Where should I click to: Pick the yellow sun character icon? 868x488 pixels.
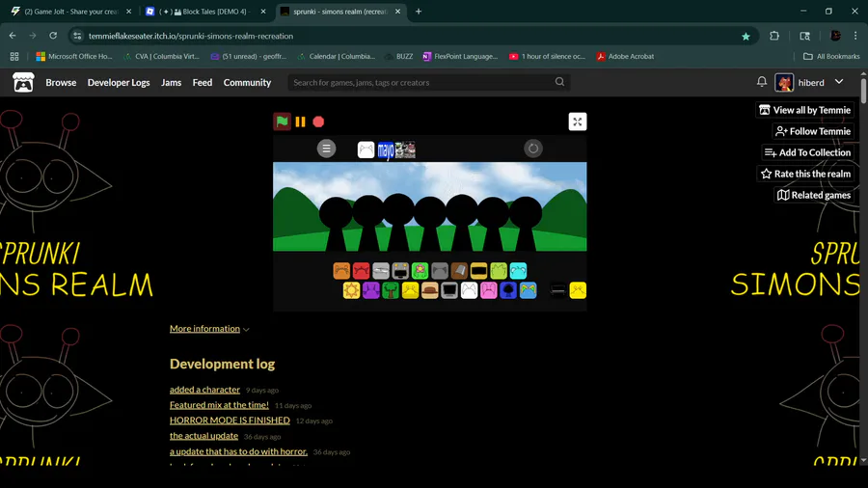(351, 290)
